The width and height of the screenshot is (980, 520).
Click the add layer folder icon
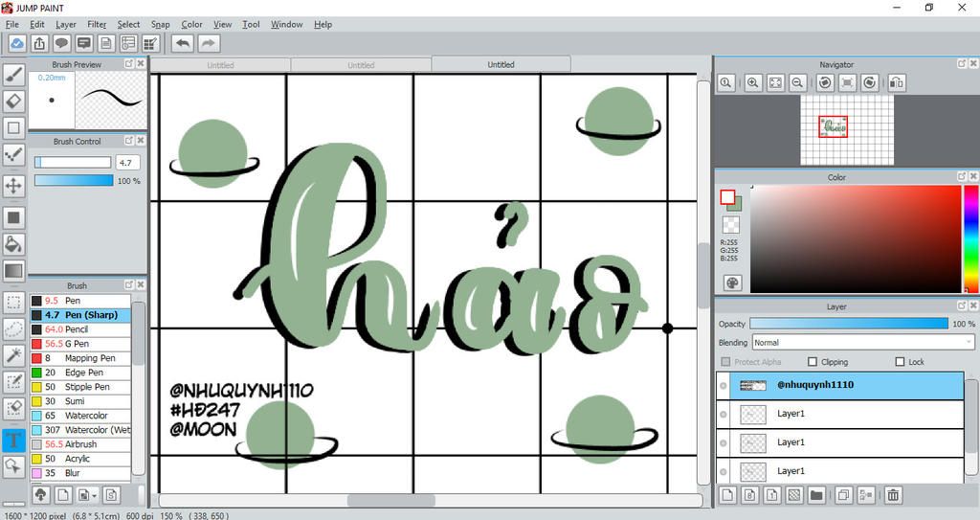[816, 495]
